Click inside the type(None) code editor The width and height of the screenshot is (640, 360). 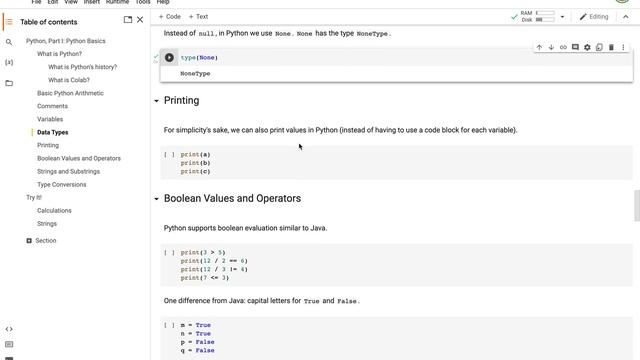point(404,58)
